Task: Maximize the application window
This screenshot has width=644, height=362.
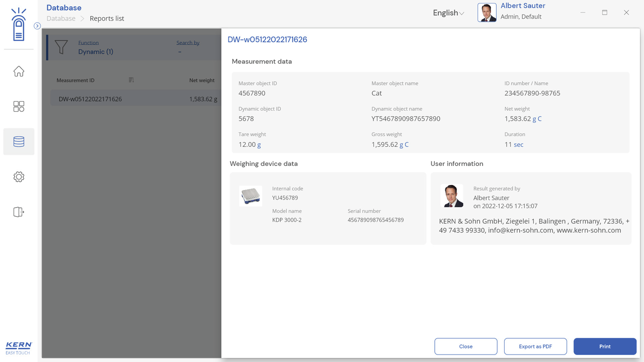Action: [x=604, y=13]
